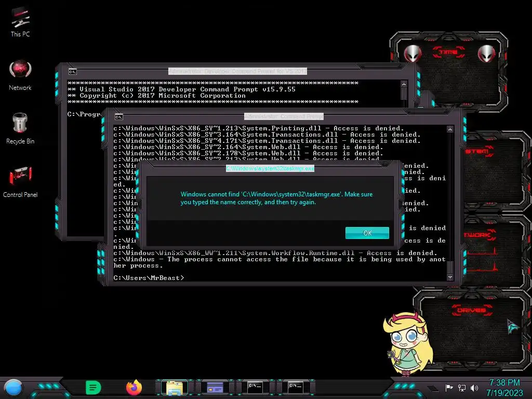Open the Action Center flag tray icon
This screenshot has width=532, height=399.
pyautogui.click(x=449, y=388)
